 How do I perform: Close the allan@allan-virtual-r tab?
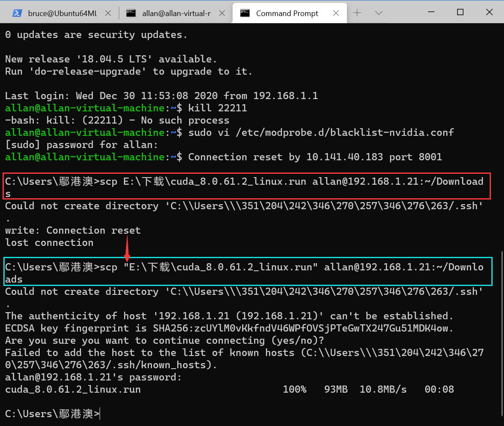tap(222, 13)
